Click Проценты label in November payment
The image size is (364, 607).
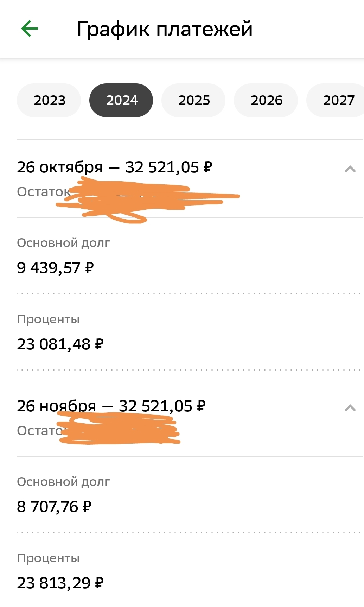point(48,558)
